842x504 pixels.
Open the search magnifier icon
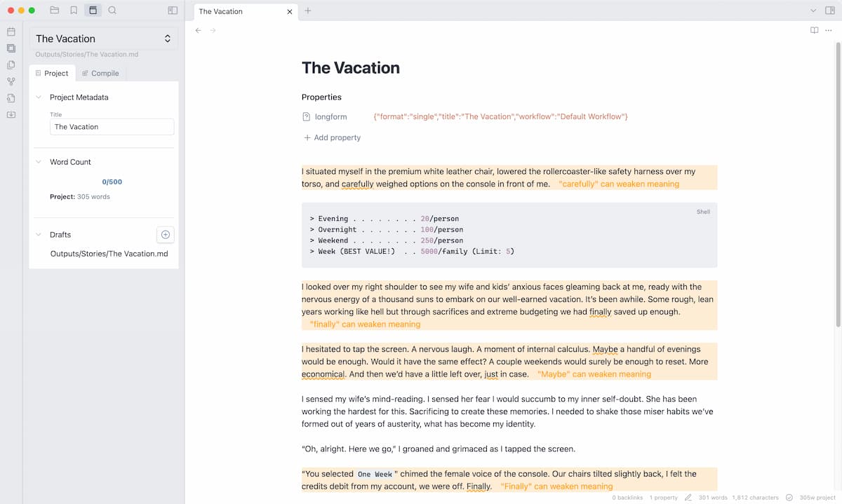point(112,11)
